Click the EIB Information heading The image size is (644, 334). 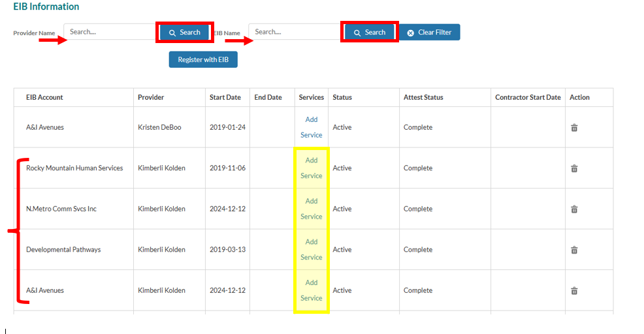[x=46, y=7]
